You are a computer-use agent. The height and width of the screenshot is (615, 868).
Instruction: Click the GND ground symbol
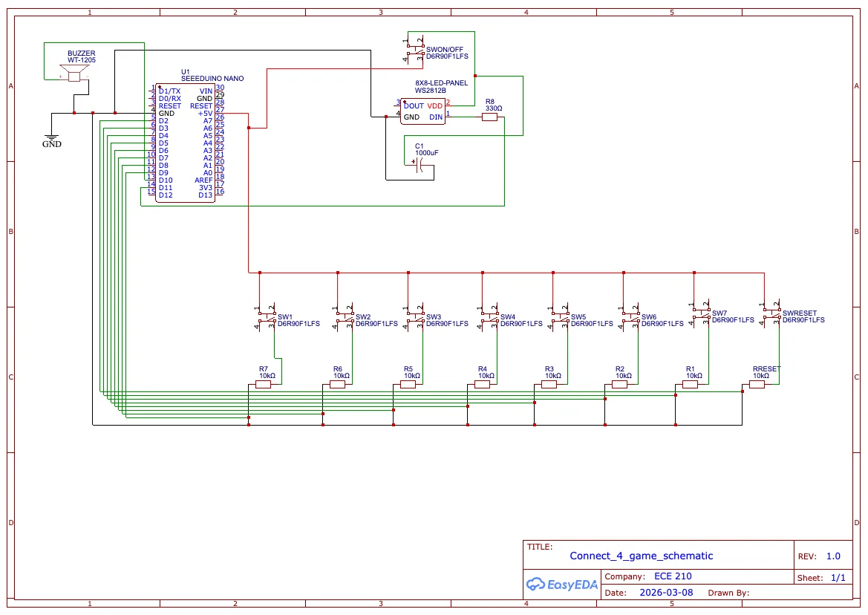click(51, 137)
